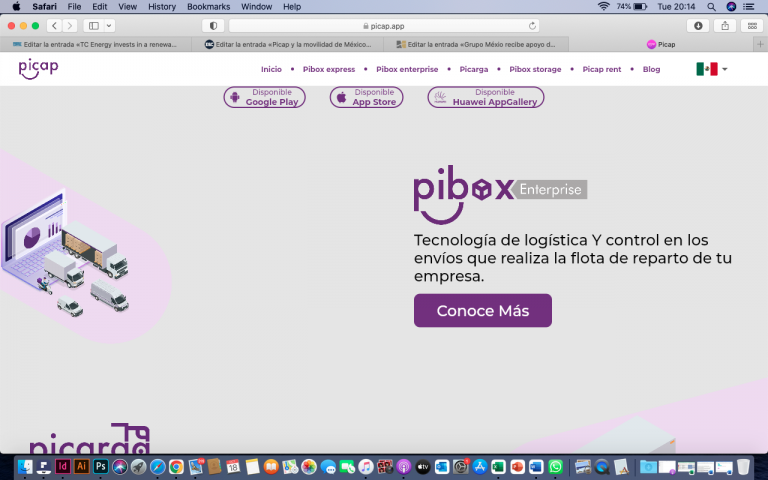Open Picarga nav link
This screenshot has height=480, width=768.
click(x=474, y=70)
